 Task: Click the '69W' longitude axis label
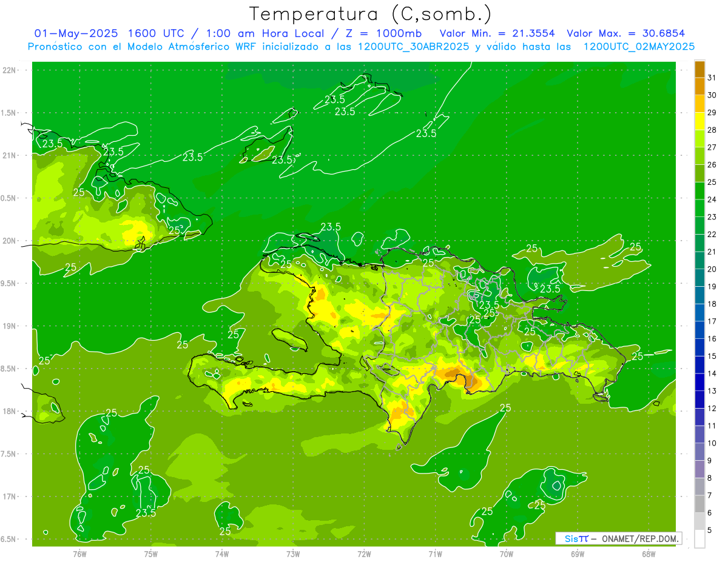578,554
